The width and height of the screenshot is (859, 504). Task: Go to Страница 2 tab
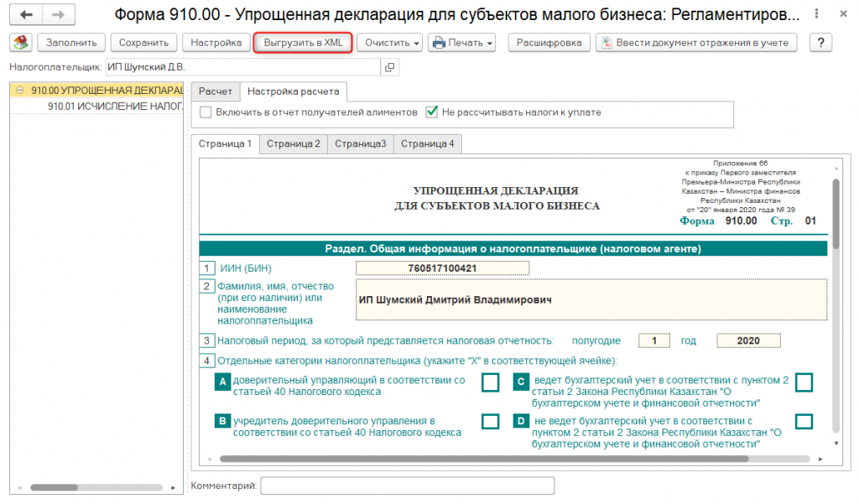tap(293, 143)
